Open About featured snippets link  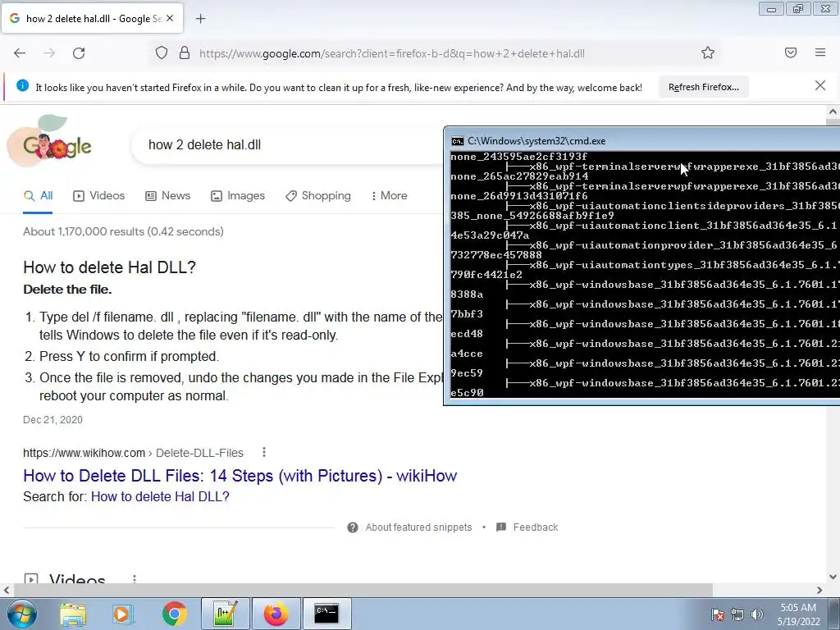(418, 527)
